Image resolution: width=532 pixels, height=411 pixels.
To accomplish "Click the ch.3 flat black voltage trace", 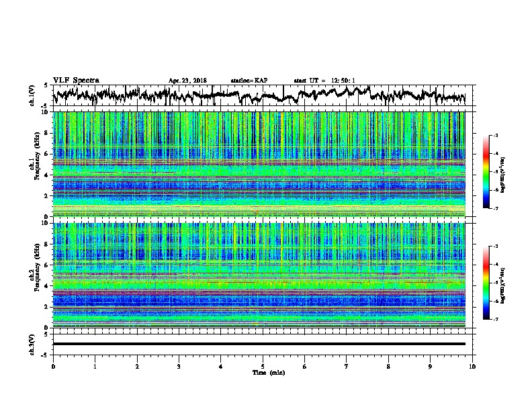I will pos(259,344).
